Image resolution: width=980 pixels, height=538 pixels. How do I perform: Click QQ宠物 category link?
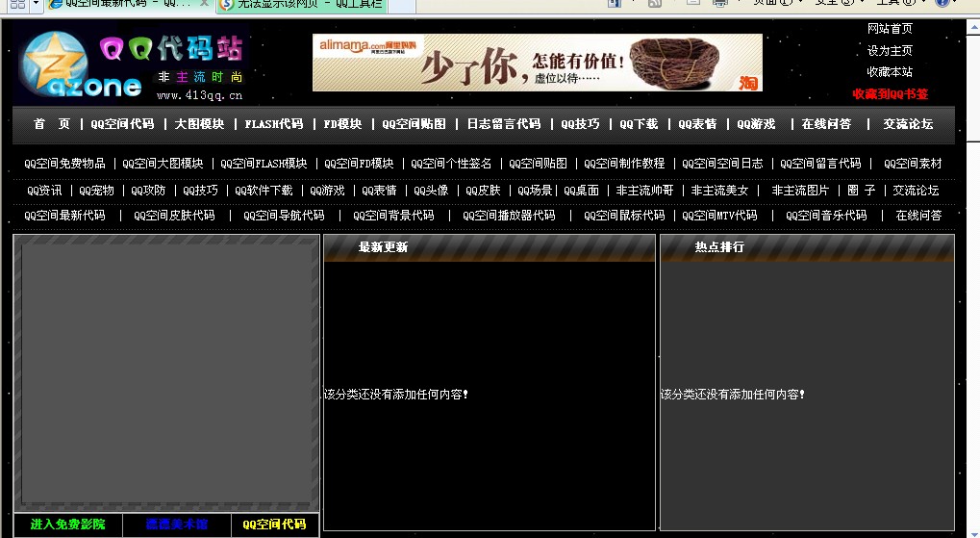[96, 191]
